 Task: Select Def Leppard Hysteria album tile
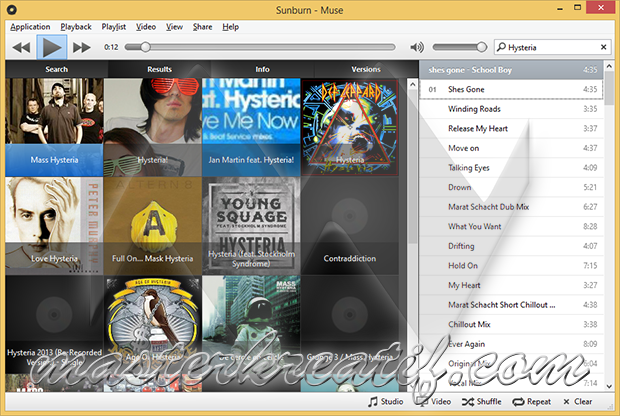click(350, 127)
